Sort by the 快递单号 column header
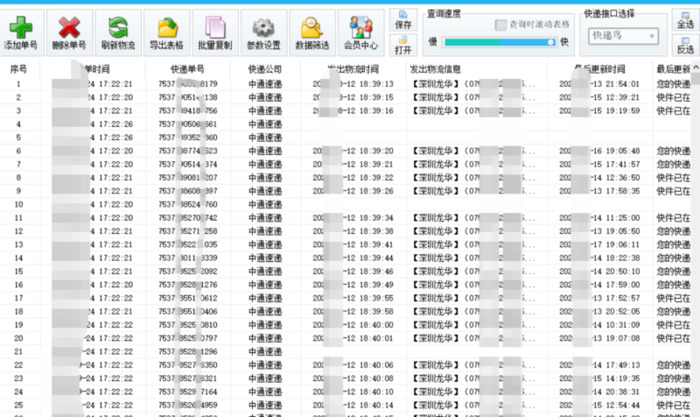This screenshot has width=700, height=417. pos(188,69)
